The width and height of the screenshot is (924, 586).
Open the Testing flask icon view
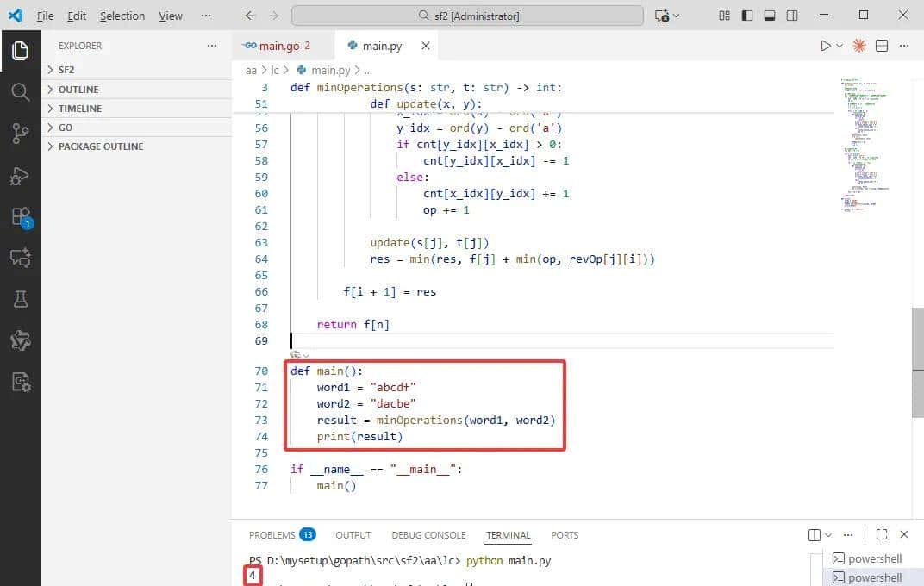(x=21, y=299)
